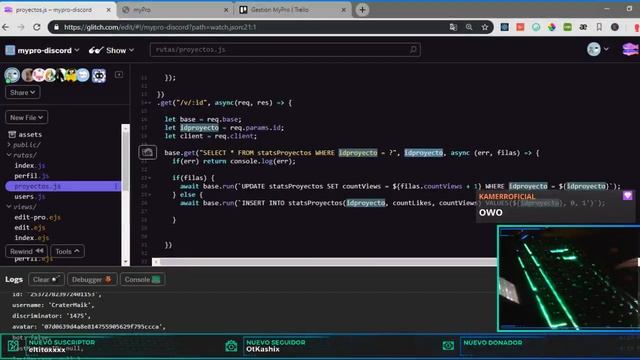This screenshot has width=640, height=360.
Task: Click the dark blue square extension icon
Action: (x=504, y=27)
